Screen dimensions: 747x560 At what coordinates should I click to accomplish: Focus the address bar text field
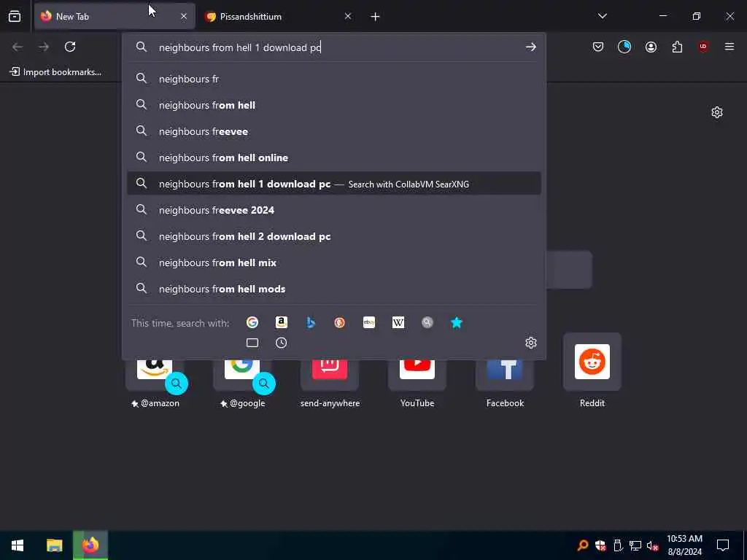333,47
